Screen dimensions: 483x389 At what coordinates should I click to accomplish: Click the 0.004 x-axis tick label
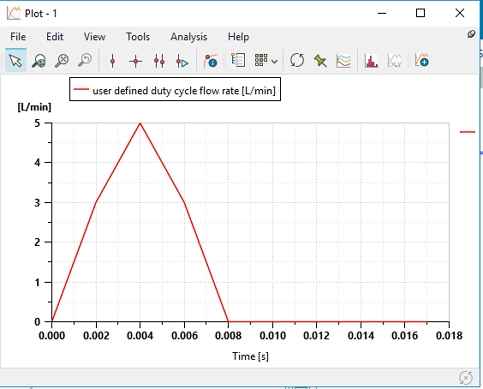click(x=140, y=335)
